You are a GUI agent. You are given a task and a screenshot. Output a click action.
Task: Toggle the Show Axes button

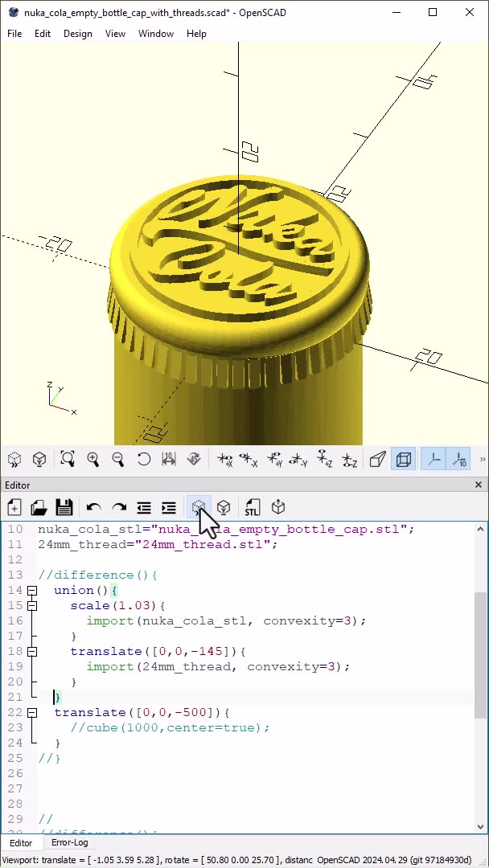[433, 460]
